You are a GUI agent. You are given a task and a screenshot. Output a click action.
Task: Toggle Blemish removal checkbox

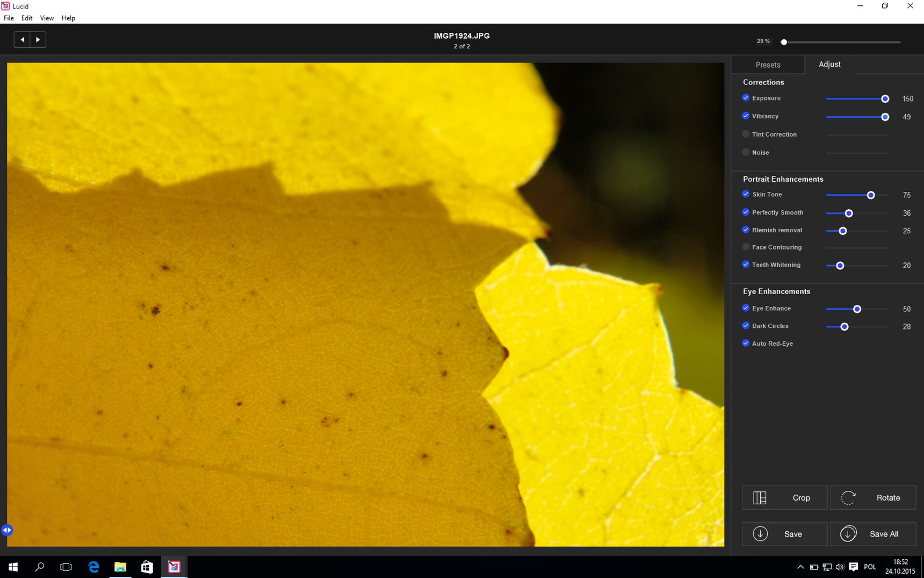click(746, 230)
